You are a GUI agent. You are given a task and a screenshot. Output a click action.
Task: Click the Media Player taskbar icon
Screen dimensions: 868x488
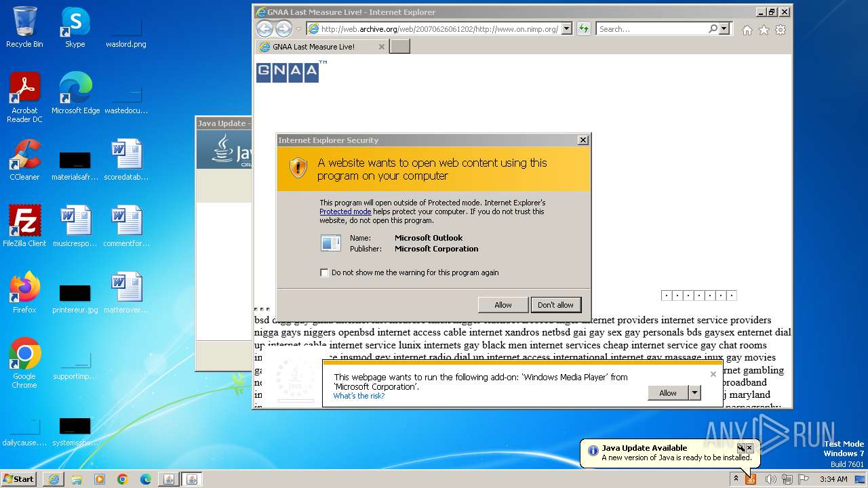pyautogui.click(x=100, y=479)
